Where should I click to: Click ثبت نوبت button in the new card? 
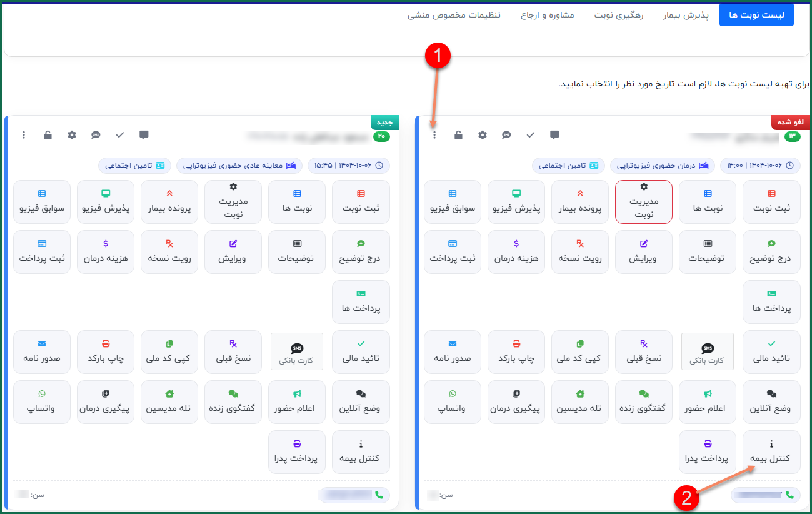[361, 202]
